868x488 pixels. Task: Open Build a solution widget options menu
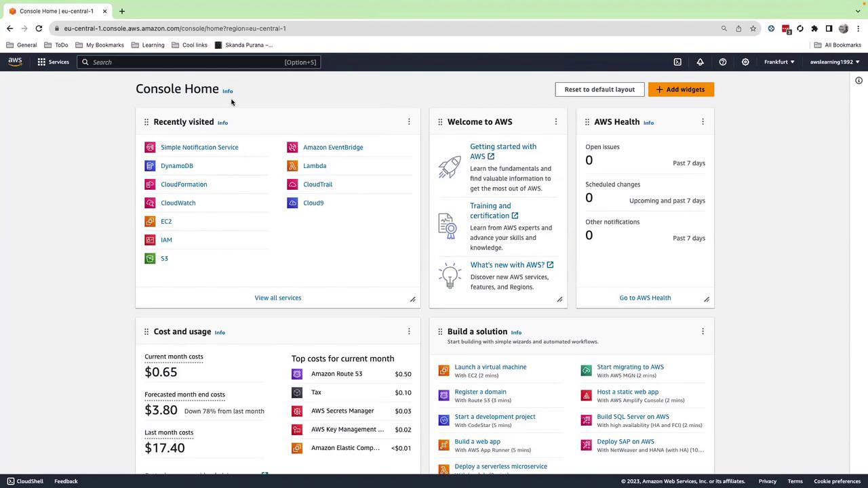[703, 331]
